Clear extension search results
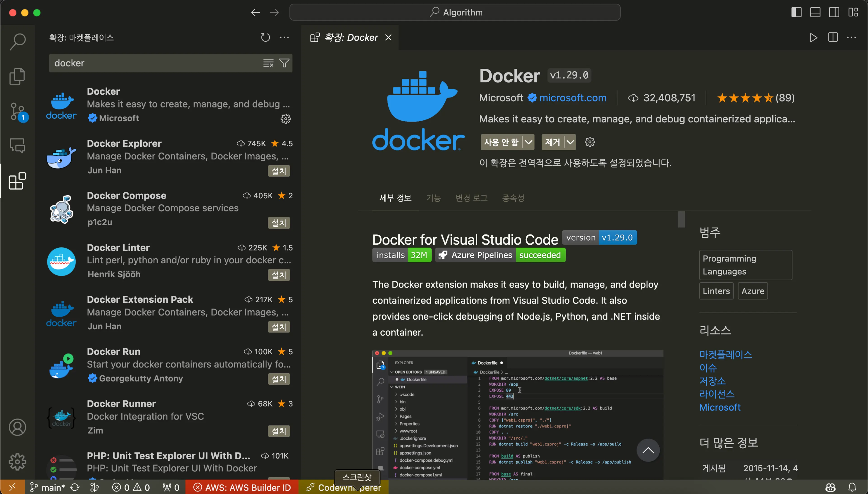Image resolution: width=868 pixels, height=494 pixels. coord(268,63)
